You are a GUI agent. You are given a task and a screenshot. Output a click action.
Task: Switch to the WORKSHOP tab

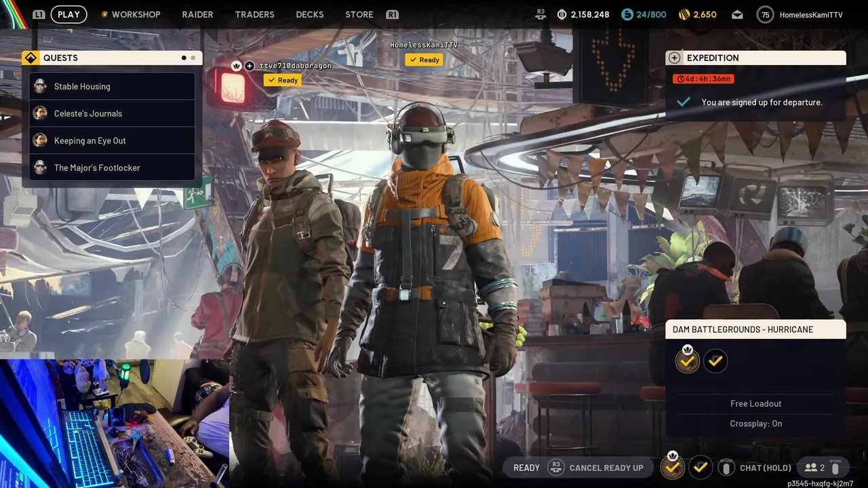136,14
